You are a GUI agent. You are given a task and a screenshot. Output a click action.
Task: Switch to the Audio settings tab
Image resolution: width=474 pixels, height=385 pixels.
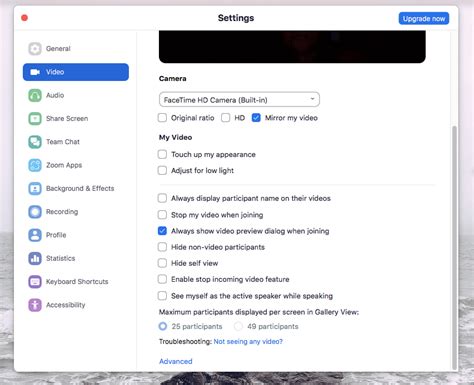[x=76, y=95]
